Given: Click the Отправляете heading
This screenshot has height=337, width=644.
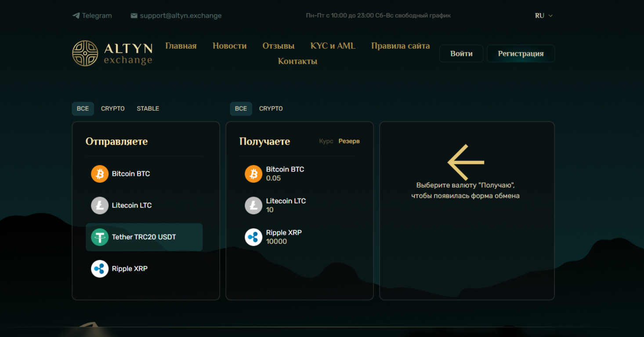Looking at the screenshot, I should click(117, 141).
